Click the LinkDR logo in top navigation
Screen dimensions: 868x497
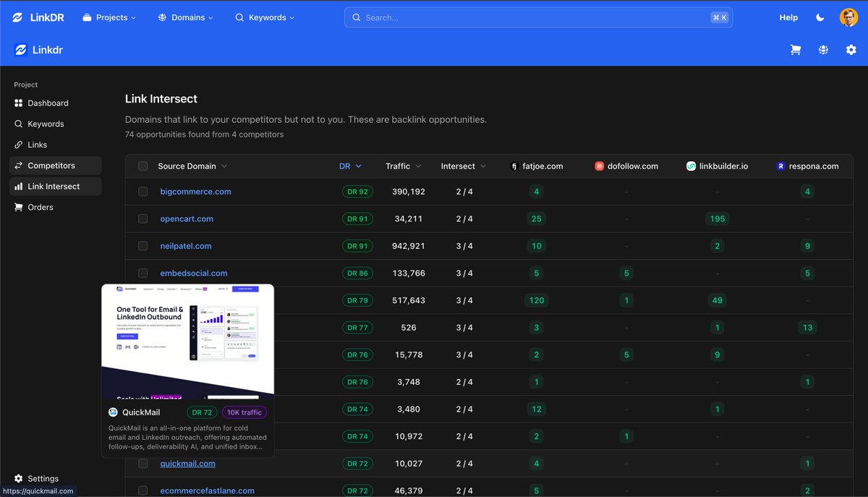pyautogui.click(x=38, y=17)
